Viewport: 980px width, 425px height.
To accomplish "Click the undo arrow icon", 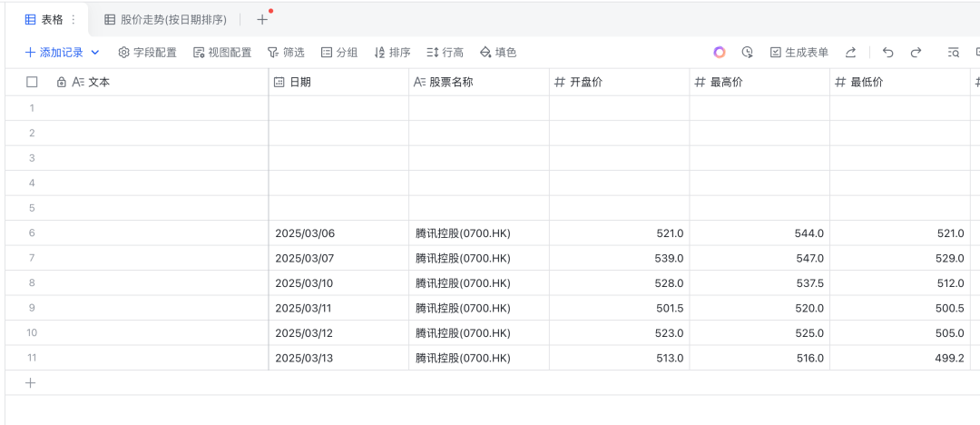I will 888,53.
